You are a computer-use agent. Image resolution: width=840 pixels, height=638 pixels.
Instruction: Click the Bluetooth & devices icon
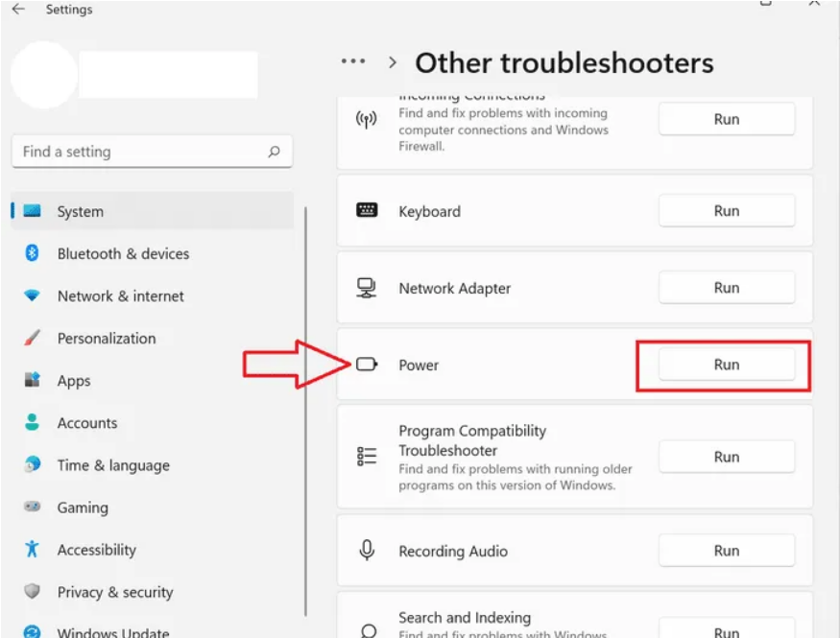32,253
